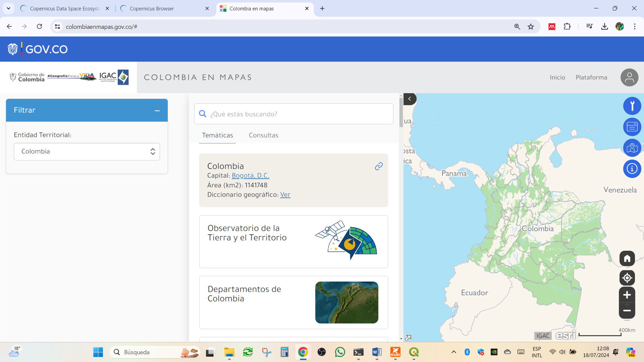Open the map tools wrench icon
The width and height of the screenshot is (644, 362).
point(632,106)
